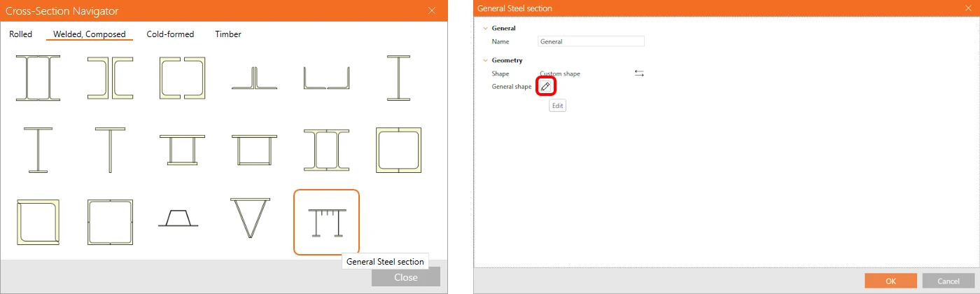Click the General shape label
Screen dimensions: 980x294
512,87
